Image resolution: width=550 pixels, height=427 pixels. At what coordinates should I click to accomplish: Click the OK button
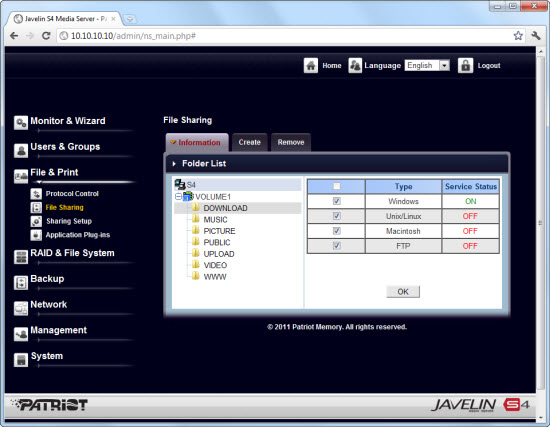403,292
